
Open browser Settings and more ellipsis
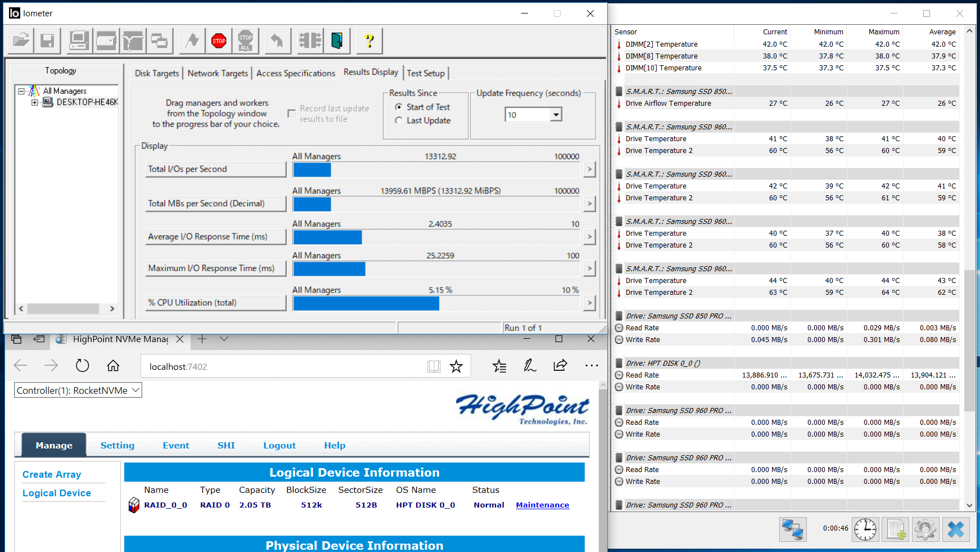tap(591, 366)
